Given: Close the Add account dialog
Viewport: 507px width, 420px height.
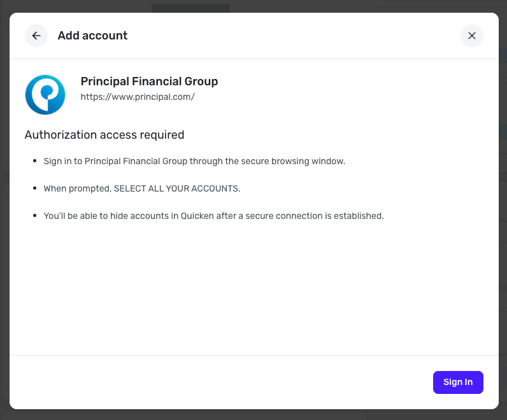Looking at the screenshot, I should (471, 36).
